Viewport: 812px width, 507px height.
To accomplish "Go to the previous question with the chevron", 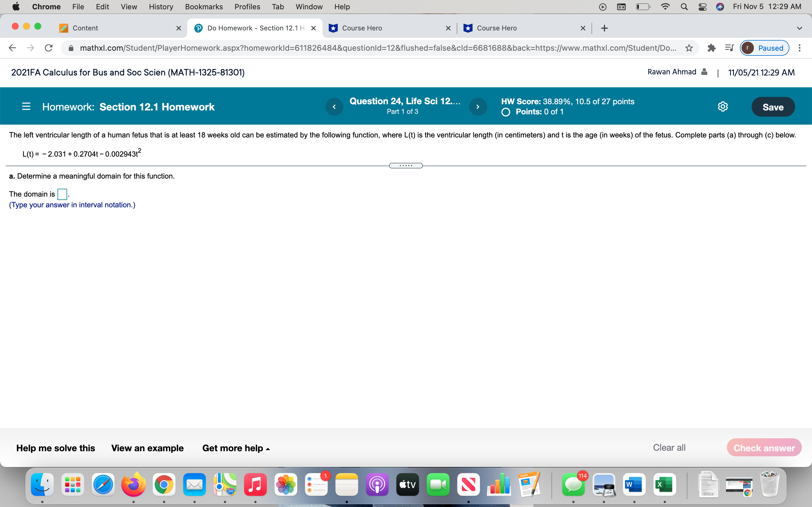I will 334,106.
